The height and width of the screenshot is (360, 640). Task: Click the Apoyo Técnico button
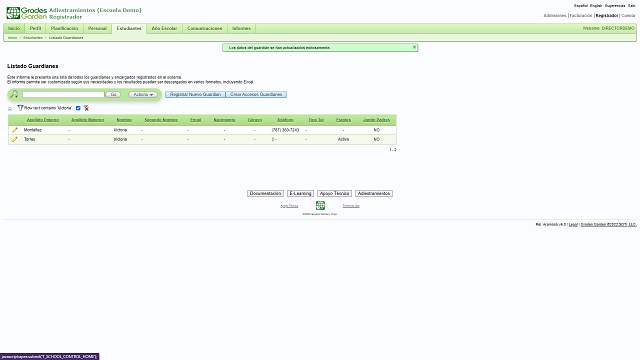[x=334, y=193]
